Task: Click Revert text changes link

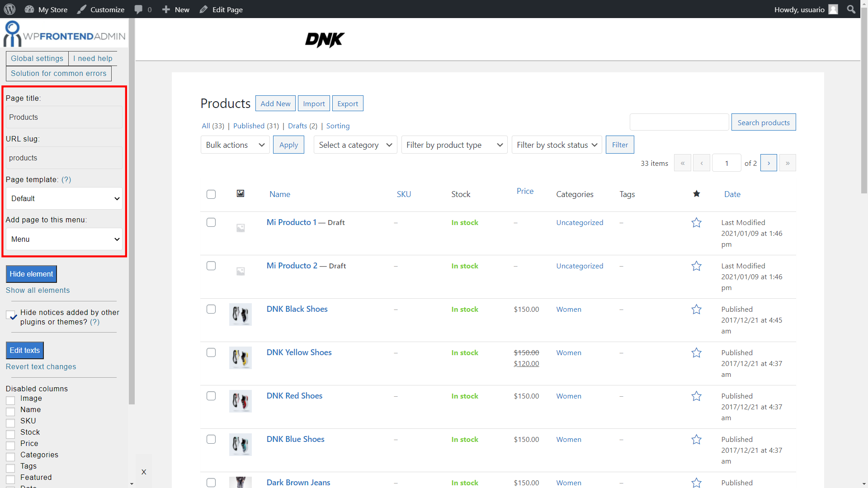Action: tap(41, 366)
